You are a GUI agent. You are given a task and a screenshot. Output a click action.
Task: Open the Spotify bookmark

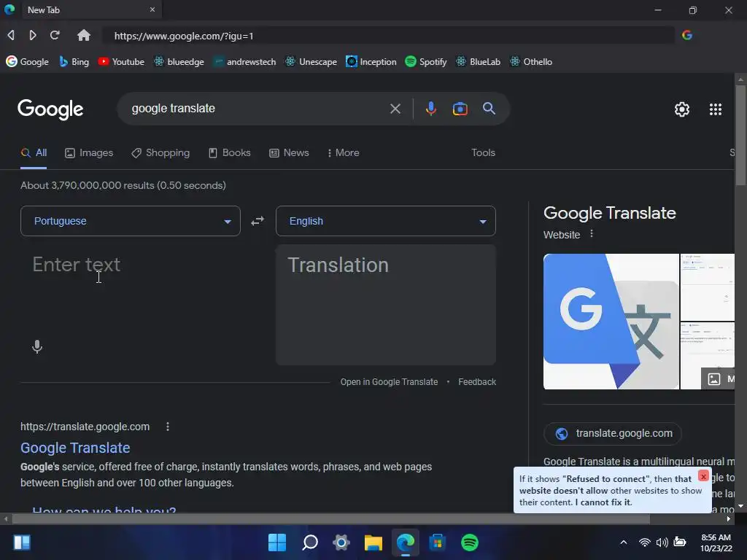tap(426, 62)
